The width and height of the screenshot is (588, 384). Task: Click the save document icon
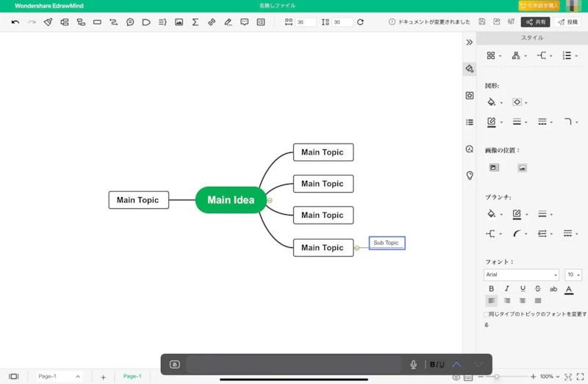click(x=482, y=22)
